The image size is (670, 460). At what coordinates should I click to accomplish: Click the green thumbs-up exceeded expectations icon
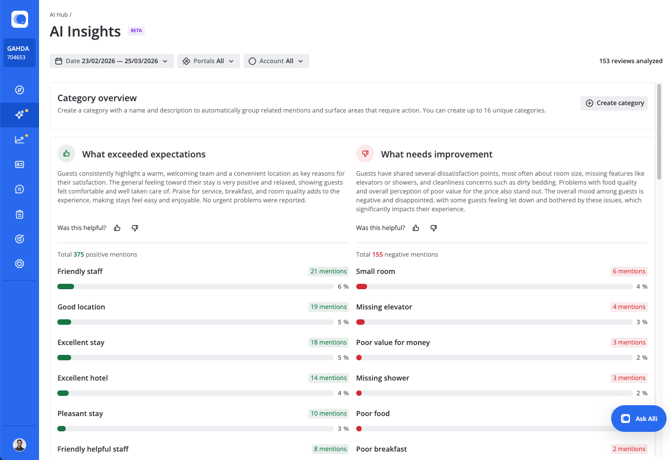(66, 154)
